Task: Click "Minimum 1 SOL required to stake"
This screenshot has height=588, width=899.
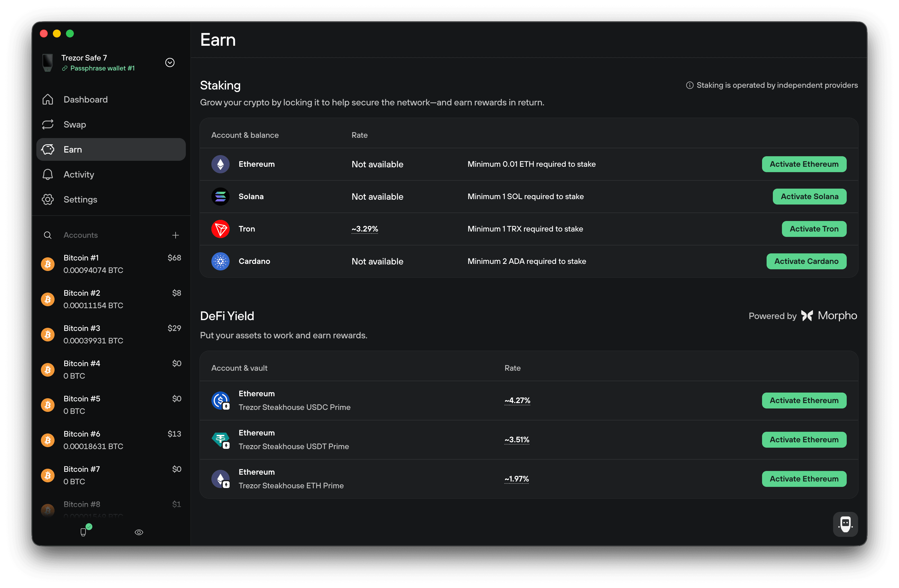Action: pyautogui.click(x=525, y=196)
